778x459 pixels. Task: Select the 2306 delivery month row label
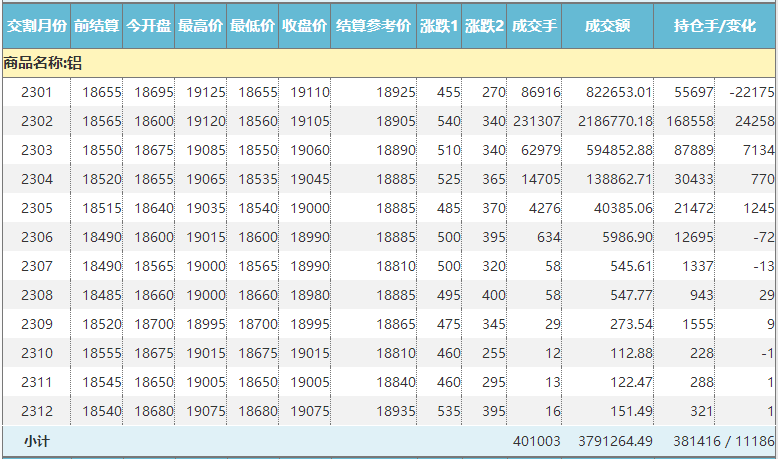37,237
